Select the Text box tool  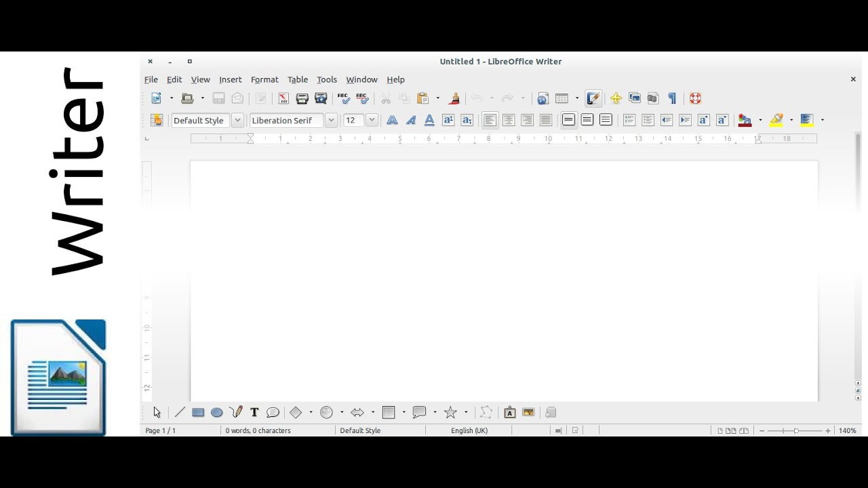254,412
